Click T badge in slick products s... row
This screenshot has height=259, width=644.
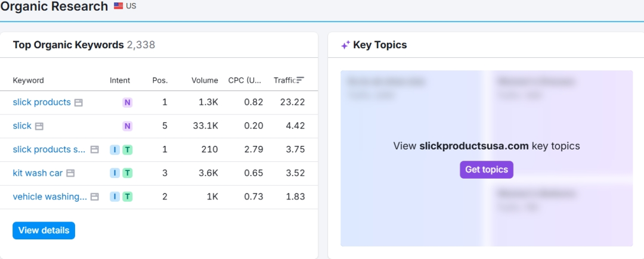(128, 149)
